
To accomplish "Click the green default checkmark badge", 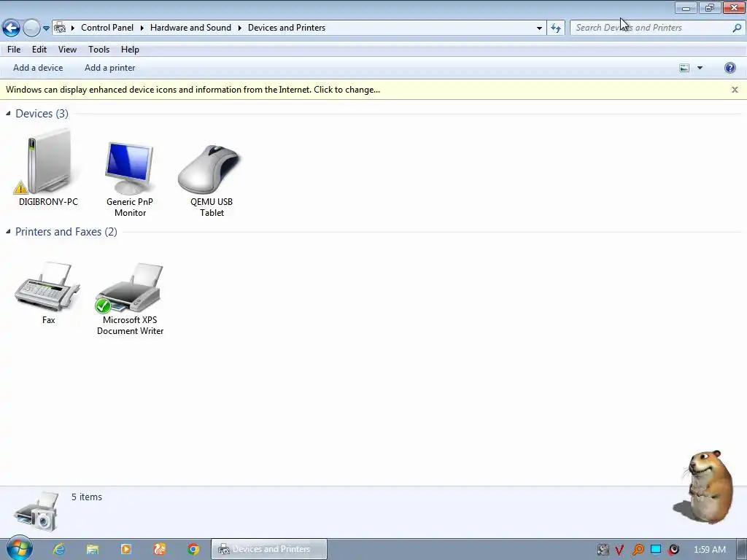I will point(103,306).
